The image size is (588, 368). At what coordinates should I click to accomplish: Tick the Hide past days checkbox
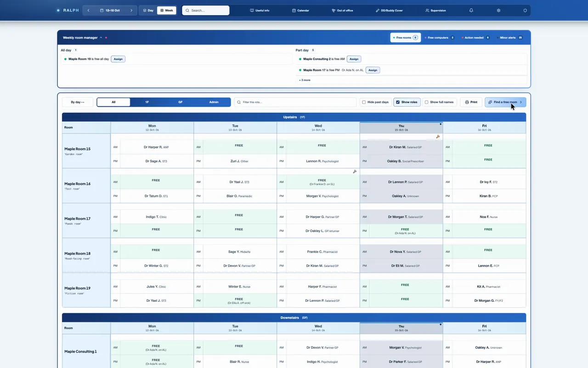[364, 102]
